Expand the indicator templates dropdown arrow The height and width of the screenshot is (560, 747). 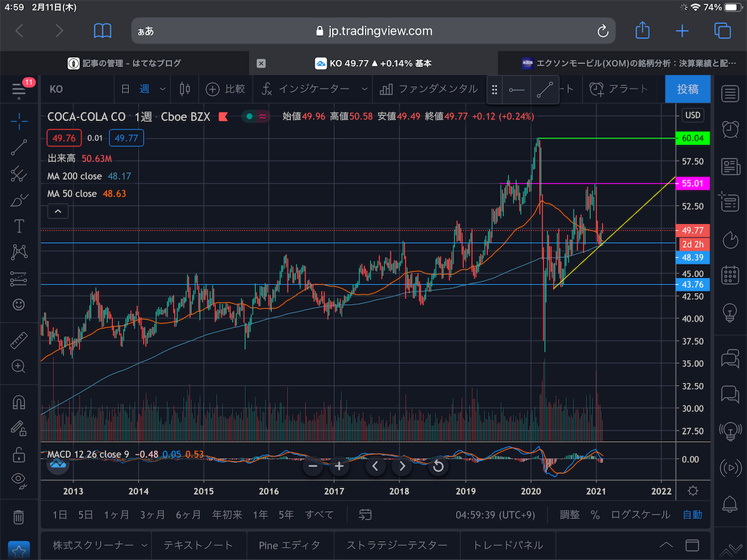(365, 89)
